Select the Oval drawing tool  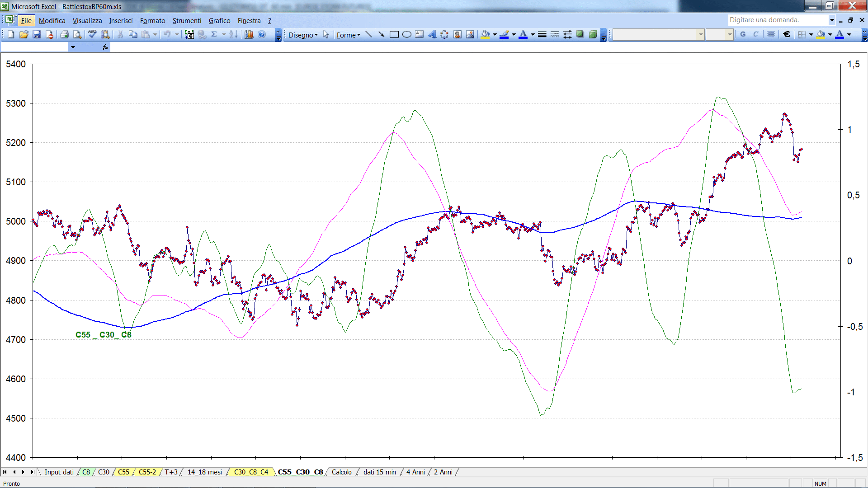[x=407, y=35]
